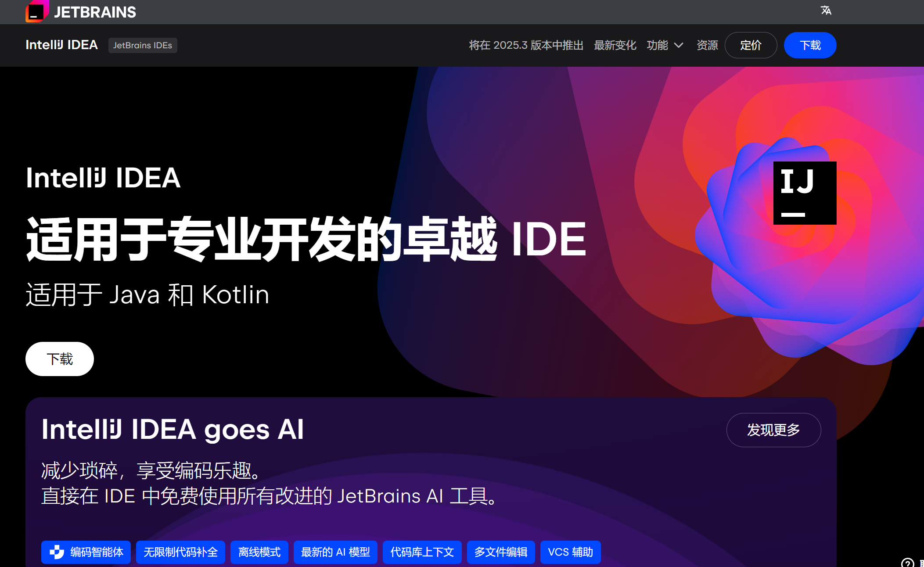Open the 功能 menu
The height and width of the screenshot is (567, 924).
(657, 45)
